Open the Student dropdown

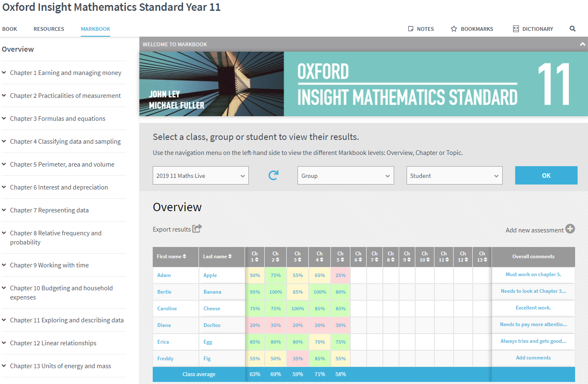[x=454, y=175]
